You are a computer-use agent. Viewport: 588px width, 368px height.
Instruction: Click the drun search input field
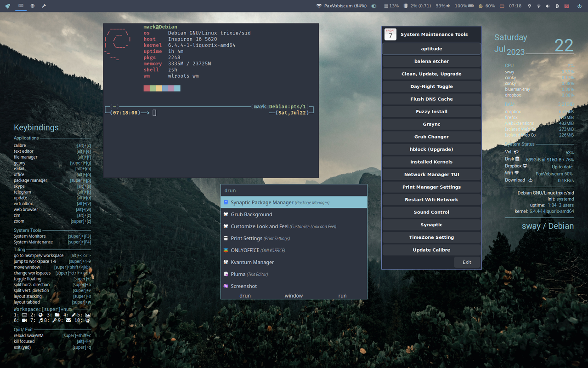coord(294,190)
